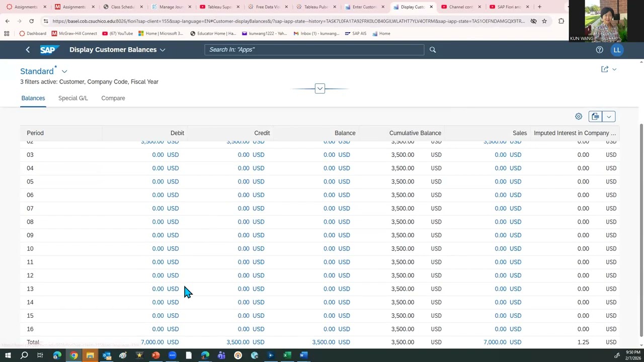This screenshot has width=644, height=362.
Task: Click the SAP logo
Action: pos(50,50)
